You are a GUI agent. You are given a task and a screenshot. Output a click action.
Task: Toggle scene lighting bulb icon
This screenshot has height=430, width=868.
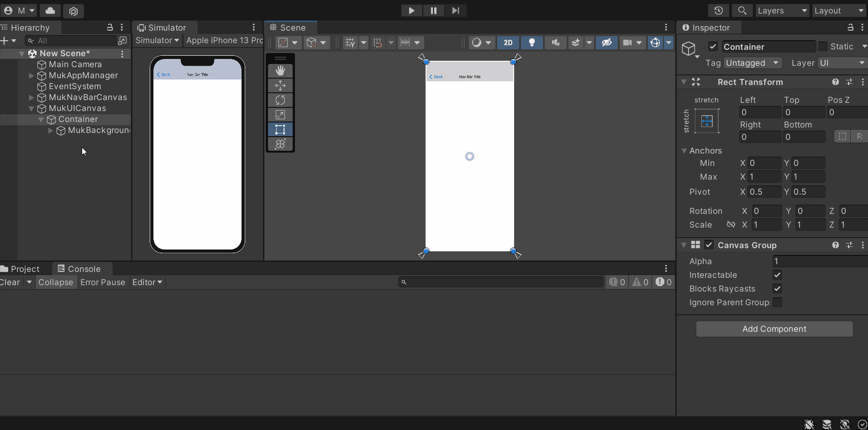[532, 42]
